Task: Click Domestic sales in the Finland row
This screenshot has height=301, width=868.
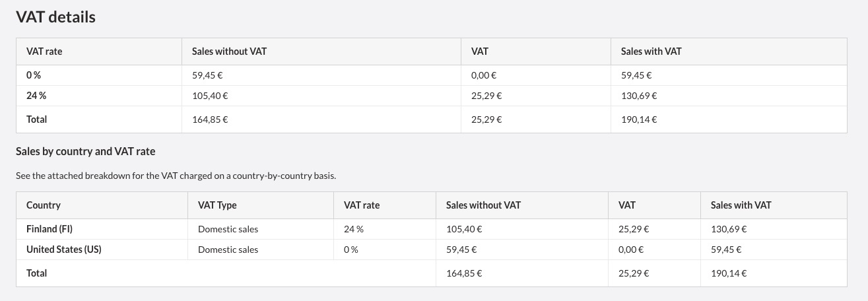Action: 228,229
